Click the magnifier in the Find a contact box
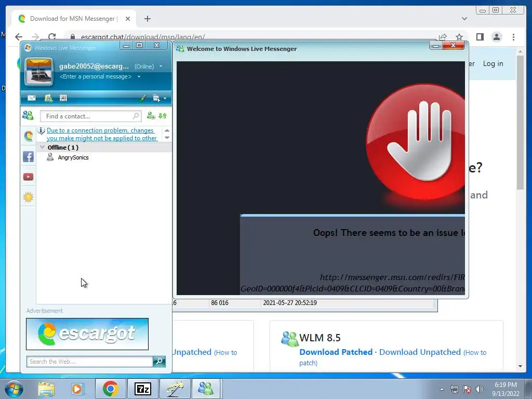The image size is (532, 399). 136,116
